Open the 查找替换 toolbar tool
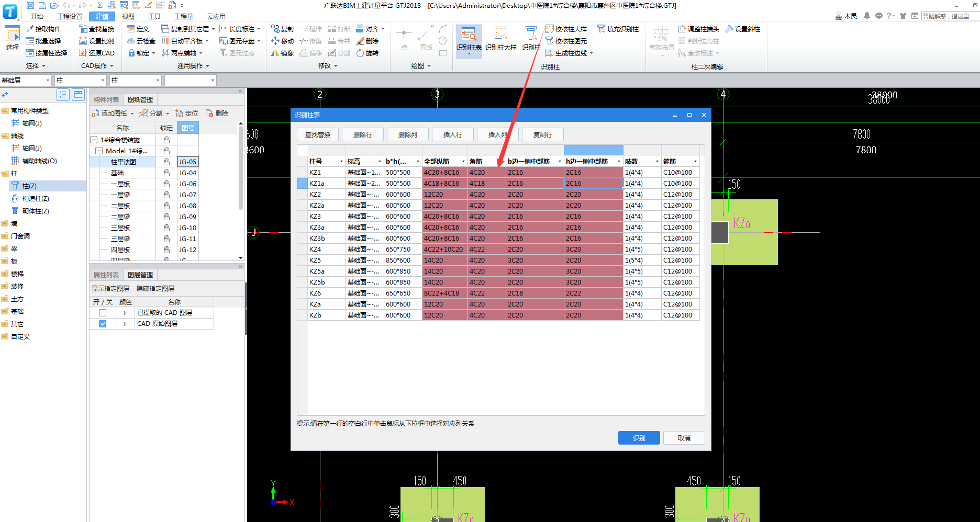Viewport: 980px width, 522px height. coord(97,29)
